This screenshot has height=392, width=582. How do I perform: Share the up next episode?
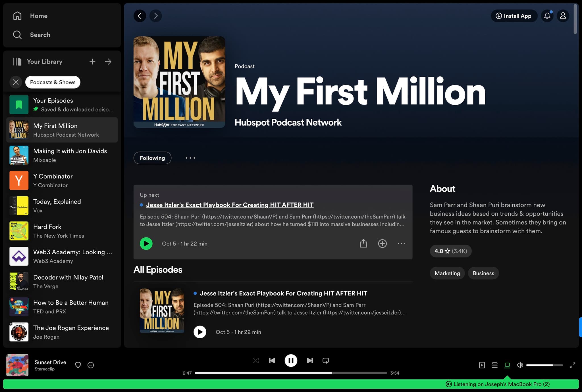coord(363,244)
